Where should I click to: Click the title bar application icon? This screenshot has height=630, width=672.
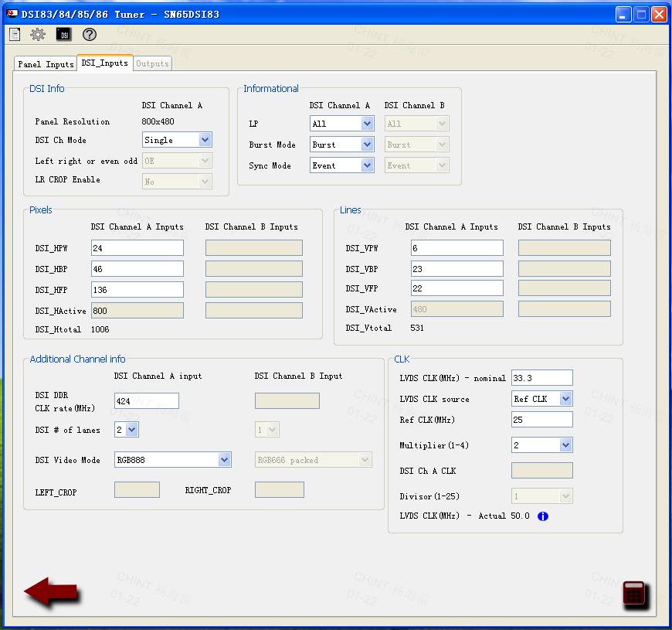pos(12,14)
